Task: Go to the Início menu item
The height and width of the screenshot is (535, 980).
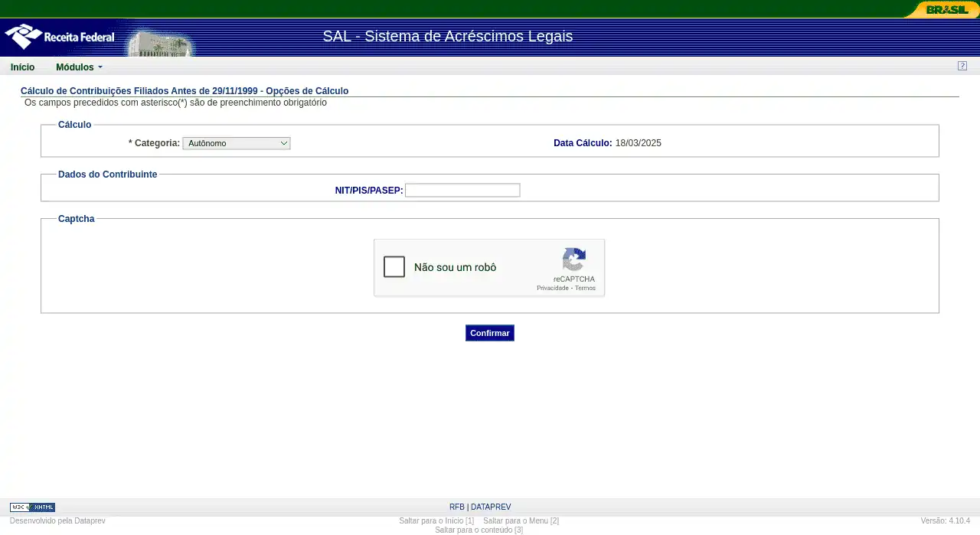Action: tap(22, 67)
